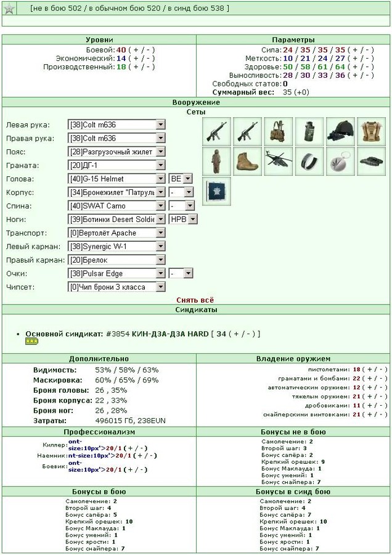Image resolution: width=392 pixels, height=555 pixels.
Task: Increase Боевой level with its plus link
Action: [136, 50]
